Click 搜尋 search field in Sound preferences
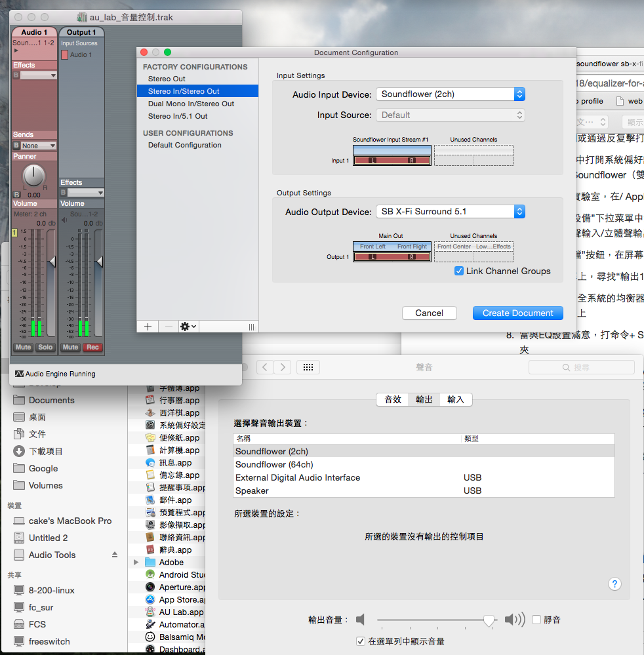644x655 pixels. tap(581, 367)
